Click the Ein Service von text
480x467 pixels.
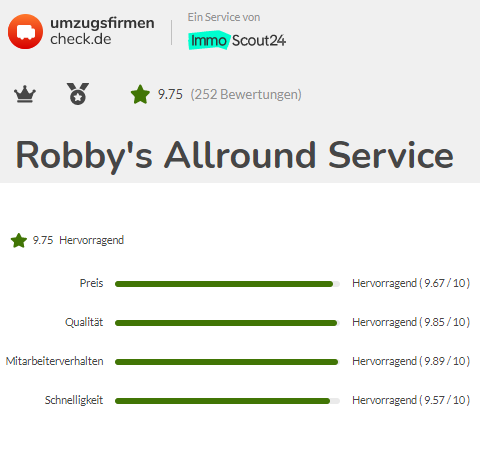(224, 17)
